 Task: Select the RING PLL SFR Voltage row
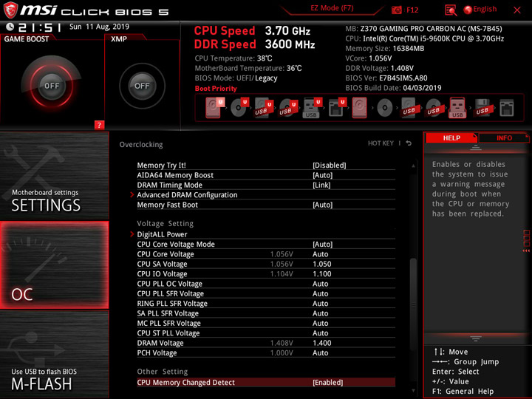pos(266,304)
